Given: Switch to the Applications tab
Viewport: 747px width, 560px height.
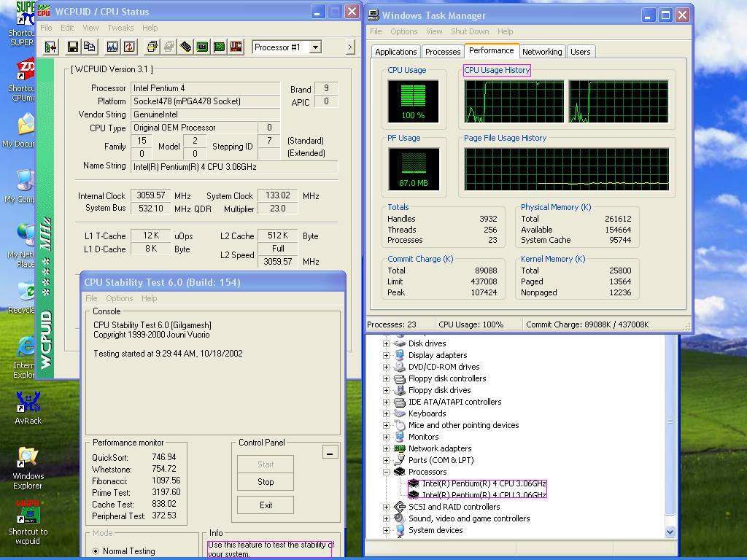Looking at the screenshot, I should pyautogui.click(x=395, y=52).
